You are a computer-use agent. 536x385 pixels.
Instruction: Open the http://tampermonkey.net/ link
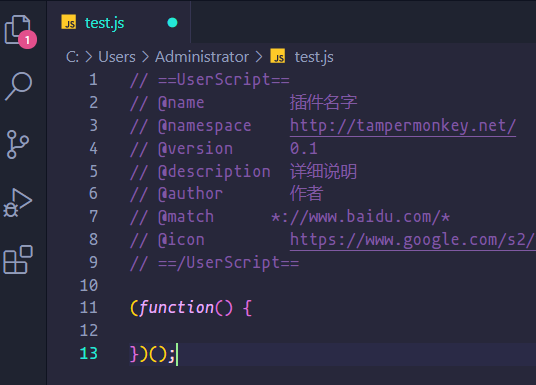tap(403, 126)
